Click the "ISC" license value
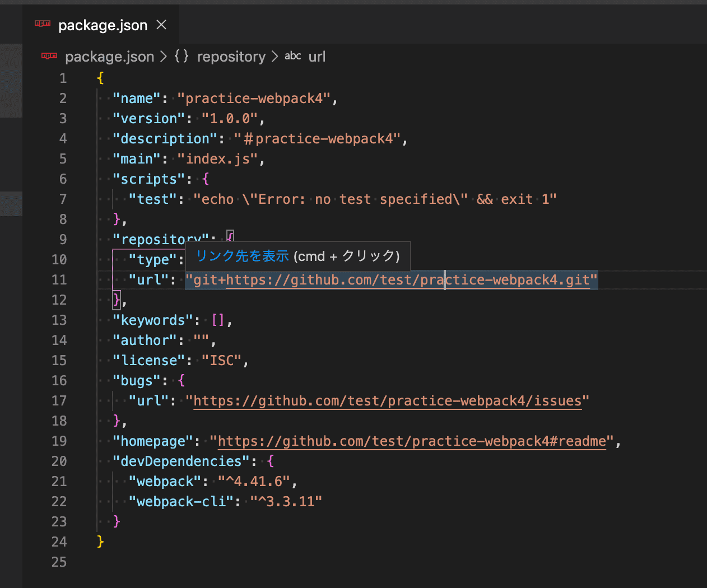Screen dimensions: 707x588 tap(221, 360)
